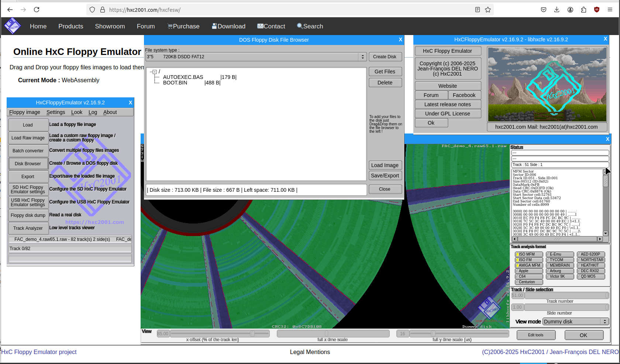The image size is (620, 364).
Task: Click the Load Raw image button
Action: pyautogui.click(x=28, y=138)
